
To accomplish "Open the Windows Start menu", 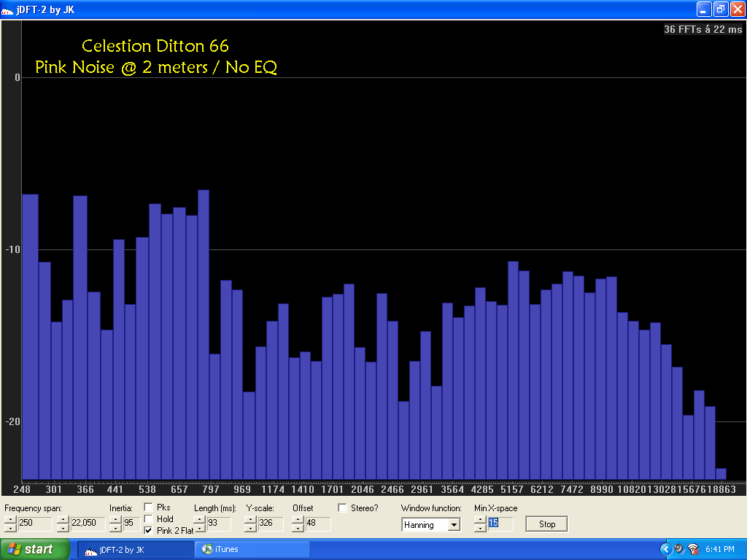I will (35, 549).
